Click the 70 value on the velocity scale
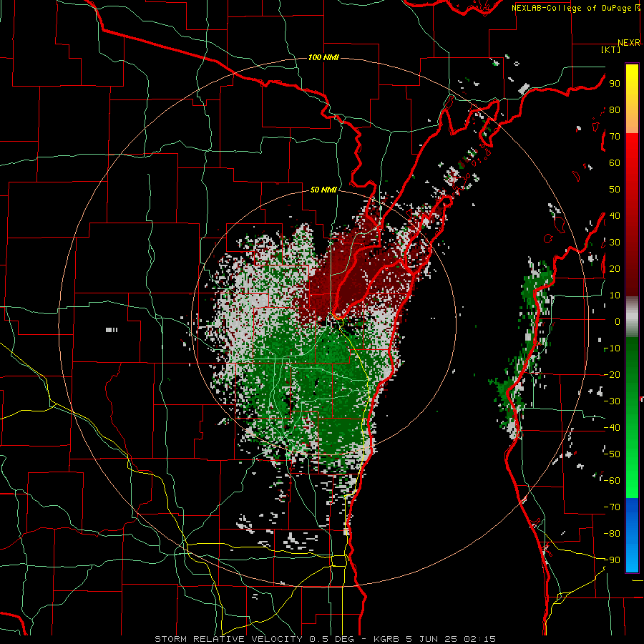 (615, 137)
